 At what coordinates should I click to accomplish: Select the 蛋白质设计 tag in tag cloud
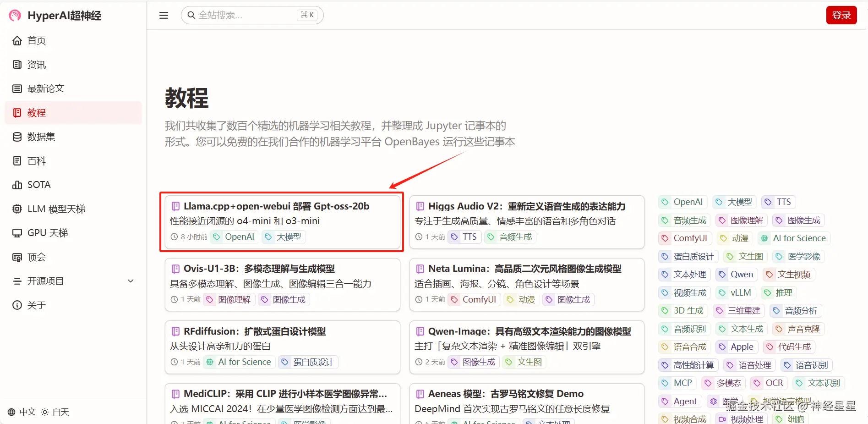click(x=688, y=257)
